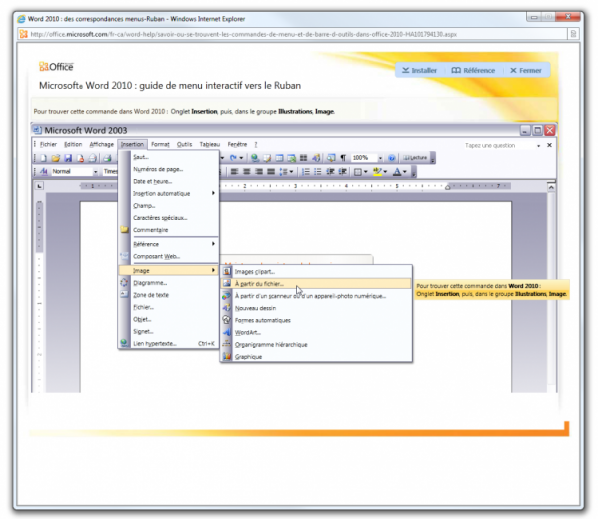Choose 'Nouveau dessin' menu entry

point(316,308)
